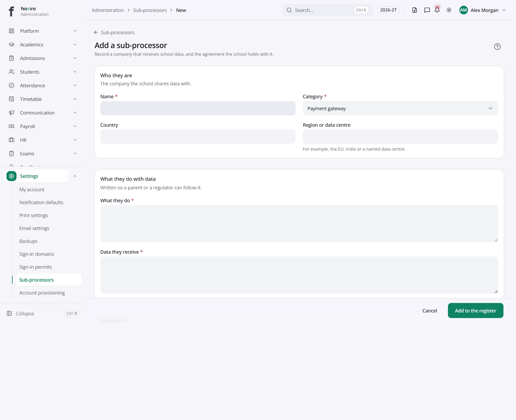Click the Exams clipboard check icon
This screenshot has width=516, height=420.
[x=11, y=154]
